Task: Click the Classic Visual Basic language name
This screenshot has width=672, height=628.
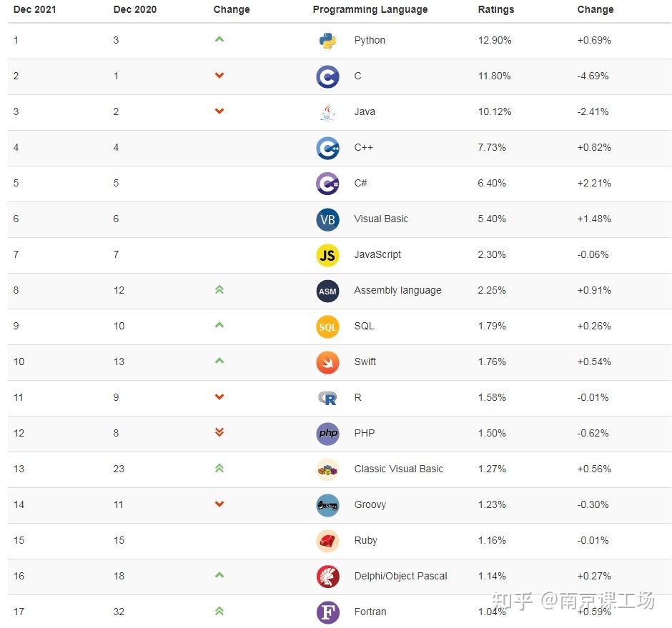Action: (x=398, y=469)
